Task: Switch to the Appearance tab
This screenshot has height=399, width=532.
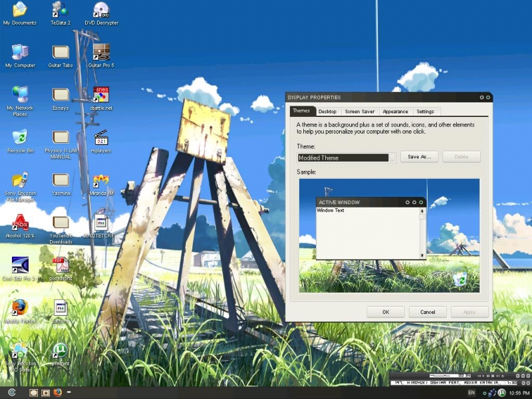Action: [x=395, y=112]
